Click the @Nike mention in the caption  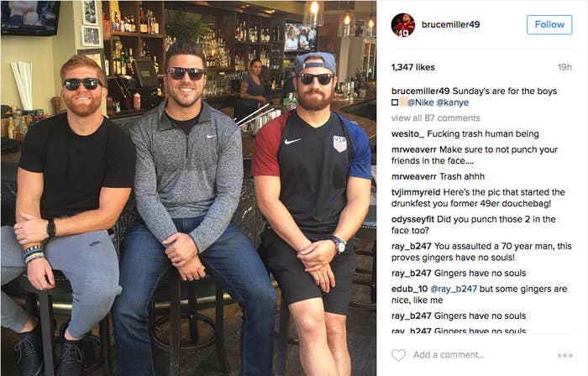point(420,102)
